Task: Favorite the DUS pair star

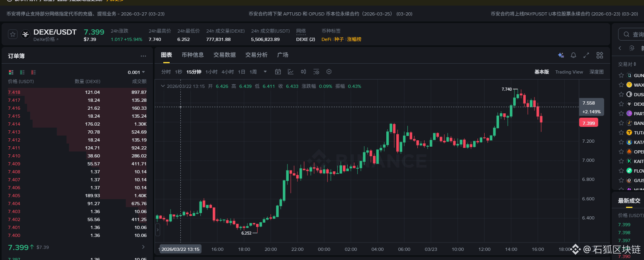Action: point(621,94)
